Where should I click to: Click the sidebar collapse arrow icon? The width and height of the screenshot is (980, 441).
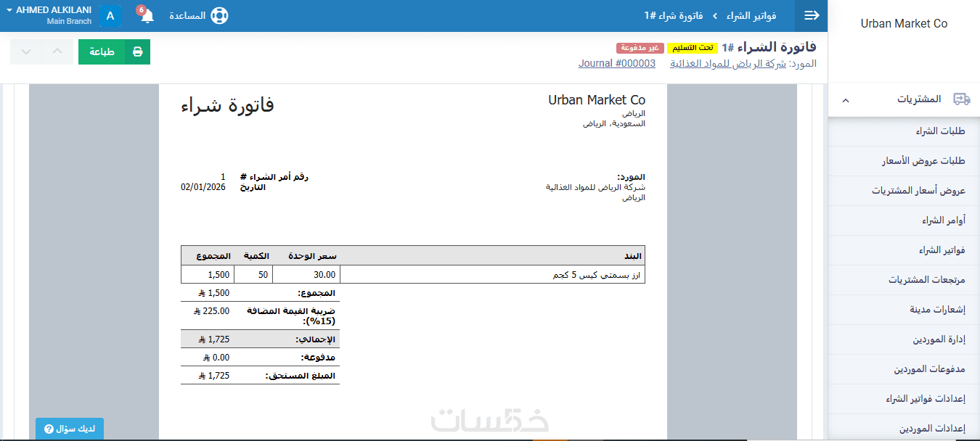(812, 15)
